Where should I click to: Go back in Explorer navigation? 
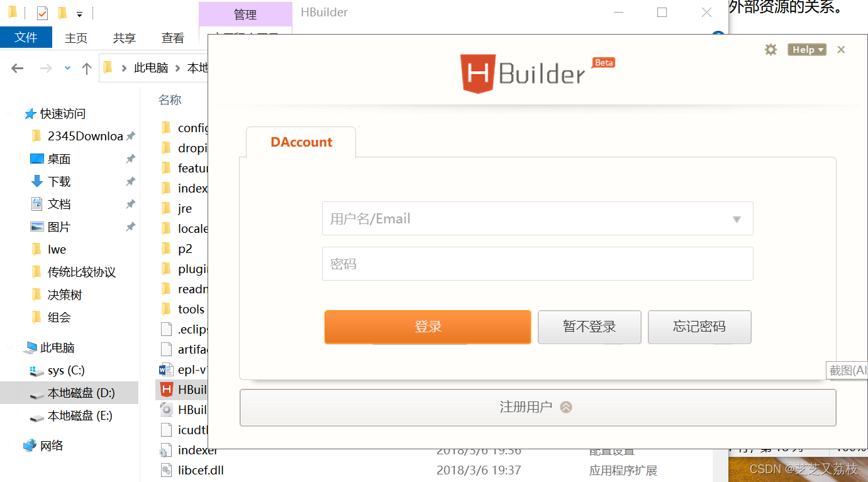[x=18, y=68]
